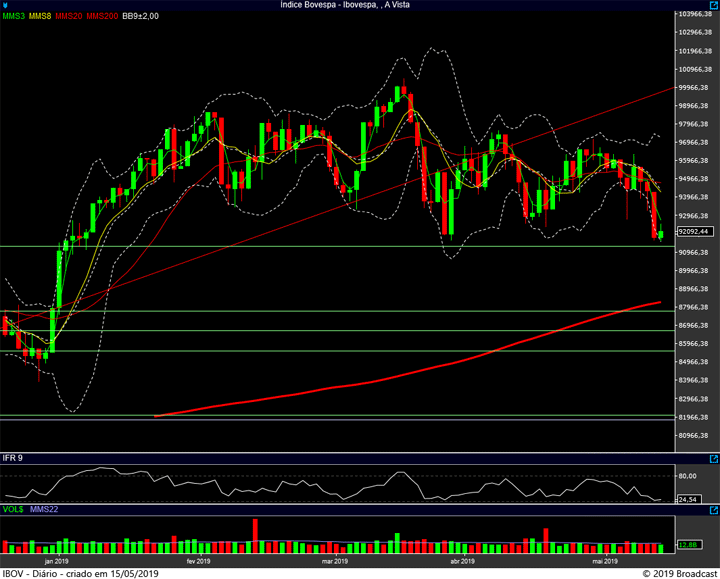Toggle the MMS20 moving average label
Image resolution: width=720 pixels, height=579 pixels.
tap(69, 16)
